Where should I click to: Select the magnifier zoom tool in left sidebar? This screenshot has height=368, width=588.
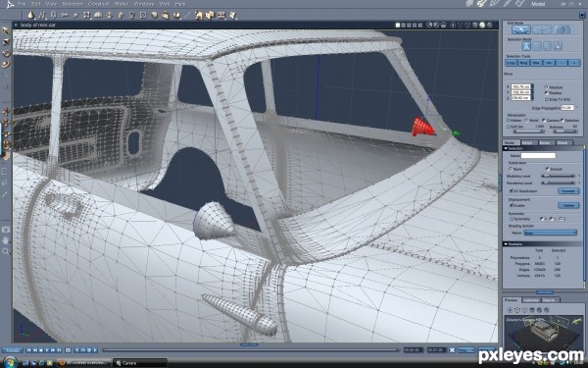point(6,251)
